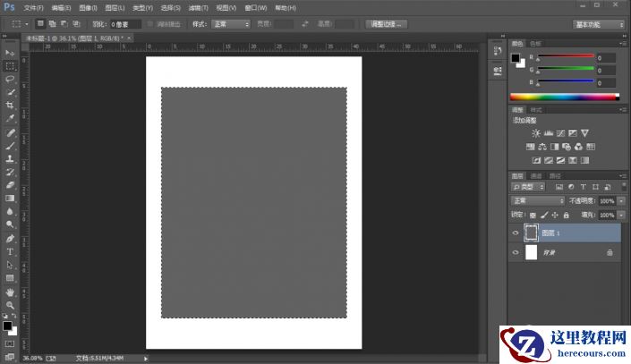
Task: Filter layers by pixel layer icon
Action: (x=559, y=187)
